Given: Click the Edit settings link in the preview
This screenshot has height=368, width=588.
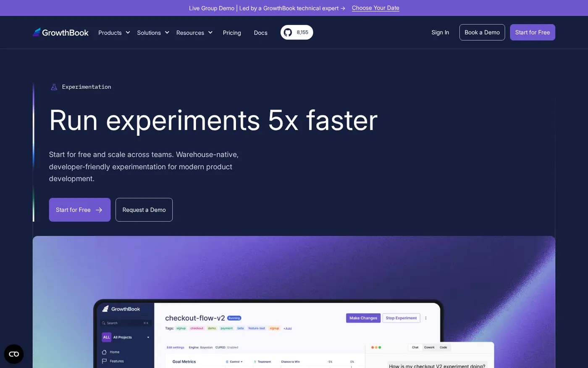Looking at the screenshot, I should click(176, 347).
